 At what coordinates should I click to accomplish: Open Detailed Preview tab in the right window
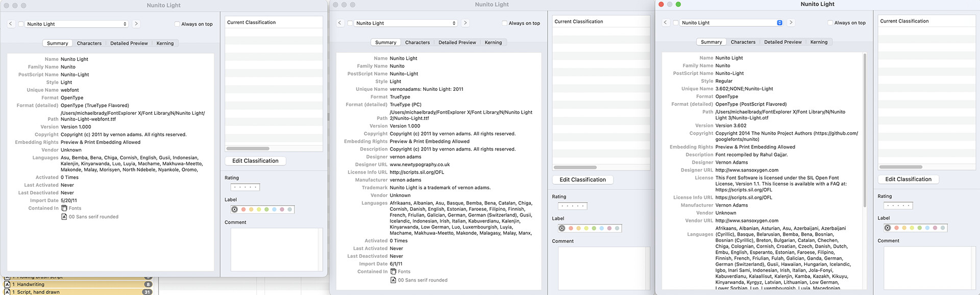(x=783, y=42)
